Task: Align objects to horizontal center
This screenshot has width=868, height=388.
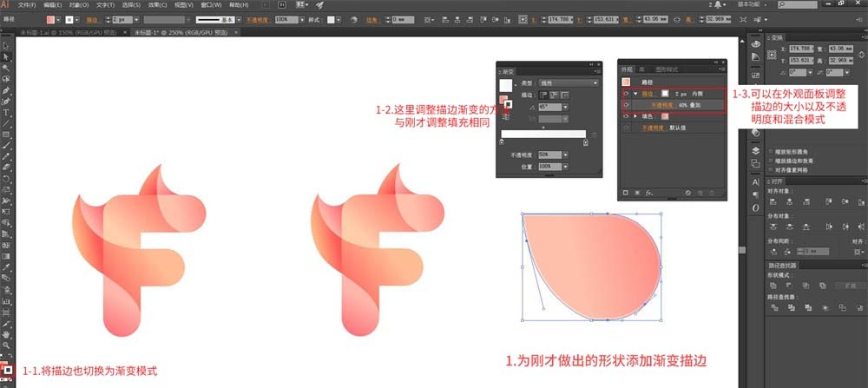Action: [790, 201]
